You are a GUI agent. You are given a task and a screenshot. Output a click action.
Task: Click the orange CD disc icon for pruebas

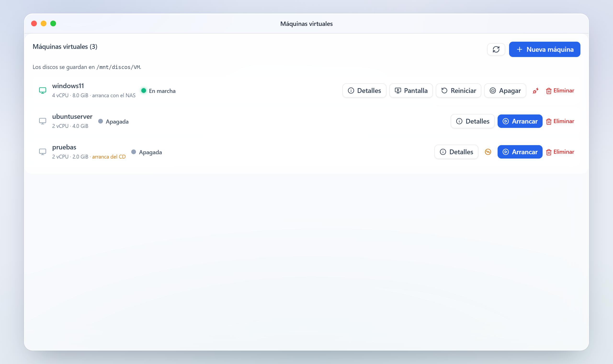point(488,152)
